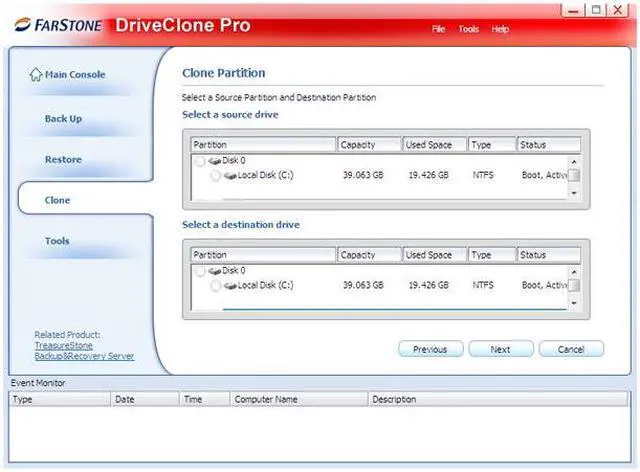
Task: Maximize the DriveClone Pro window
Action: pos(596,10)
